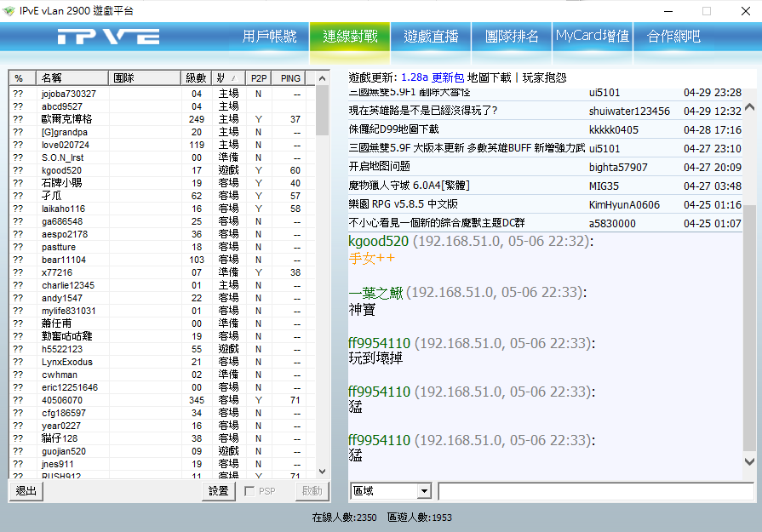This screenshot has width=762, height=532.
Task: Minimize the IPvE vLan window
Action: tap(667, 11)
